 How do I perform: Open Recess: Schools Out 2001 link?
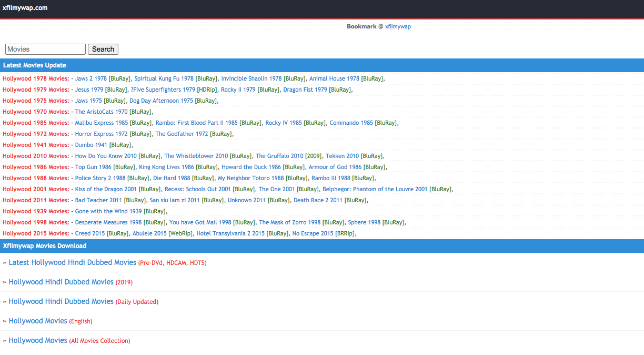[198, 189]
